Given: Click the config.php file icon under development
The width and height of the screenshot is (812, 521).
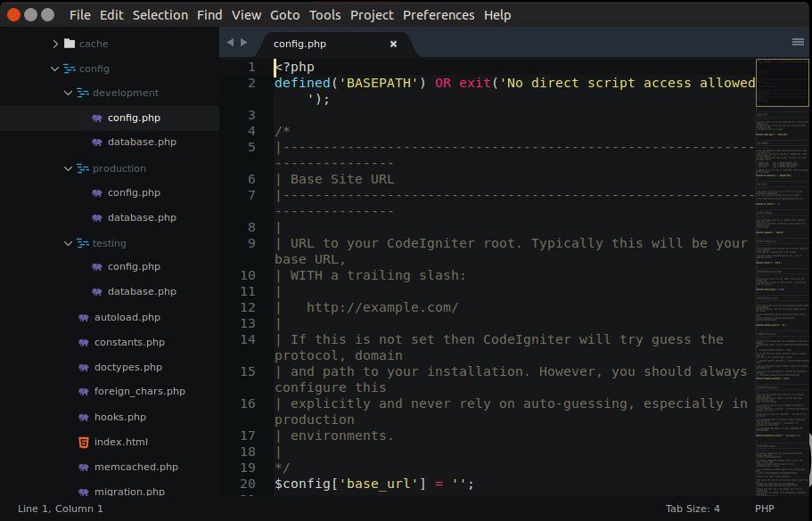Looking at the screenshot, I should [x=96, y=117].
